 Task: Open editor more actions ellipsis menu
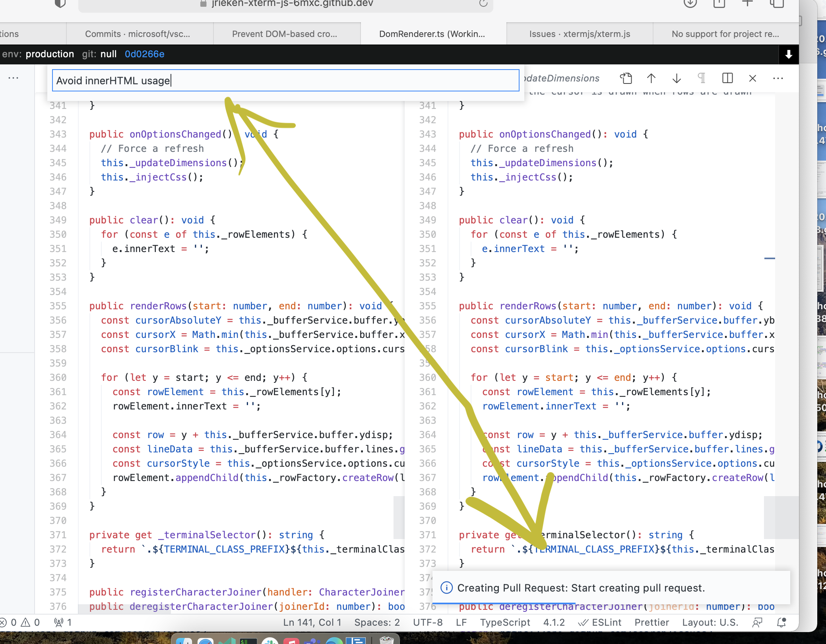778,78
